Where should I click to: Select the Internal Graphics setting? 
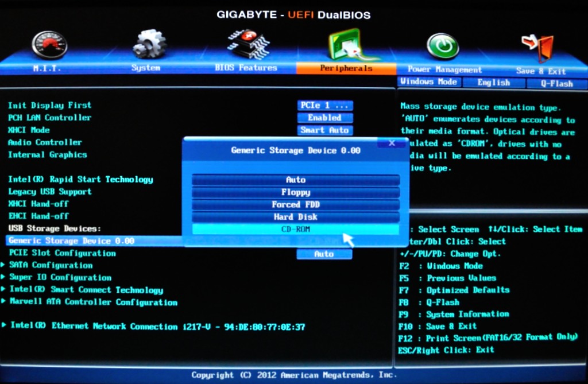[47, 155]
